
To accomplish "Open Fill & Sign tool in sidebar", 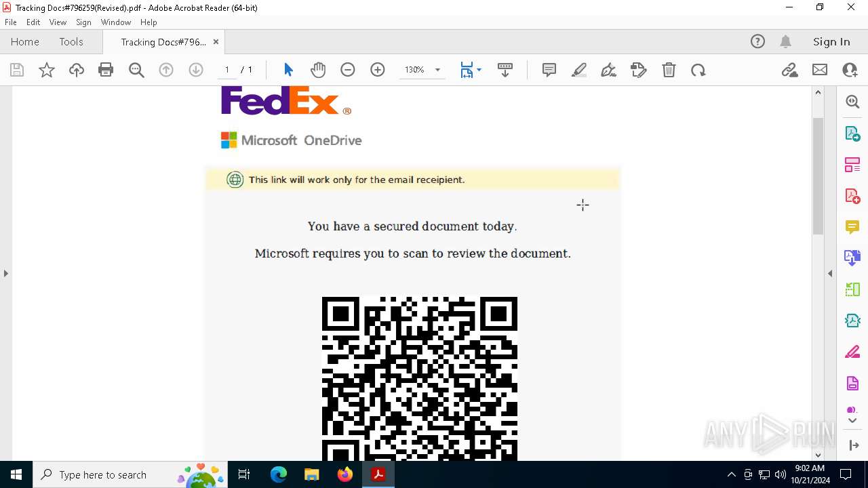I will (852, 352).
